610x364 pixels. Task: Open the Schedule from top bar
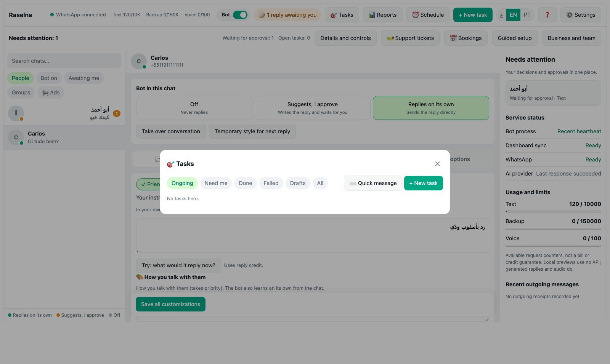tap(428, 15)
